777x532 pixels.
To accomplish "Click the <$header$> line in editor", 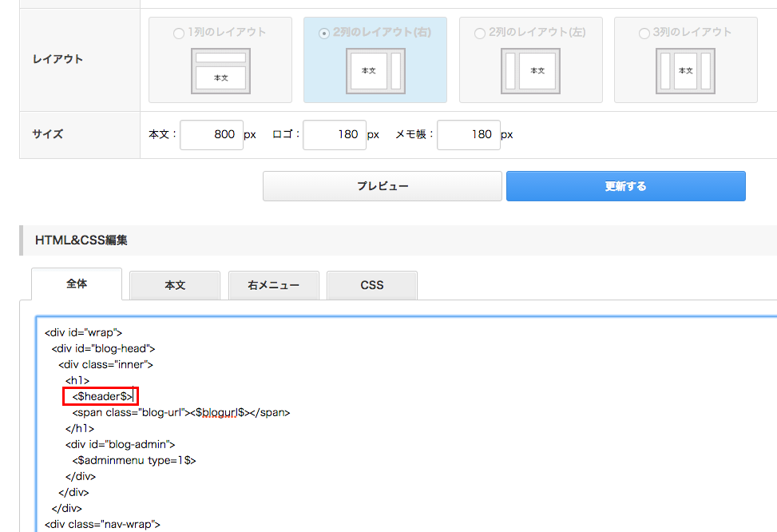I will click(102, 396).
